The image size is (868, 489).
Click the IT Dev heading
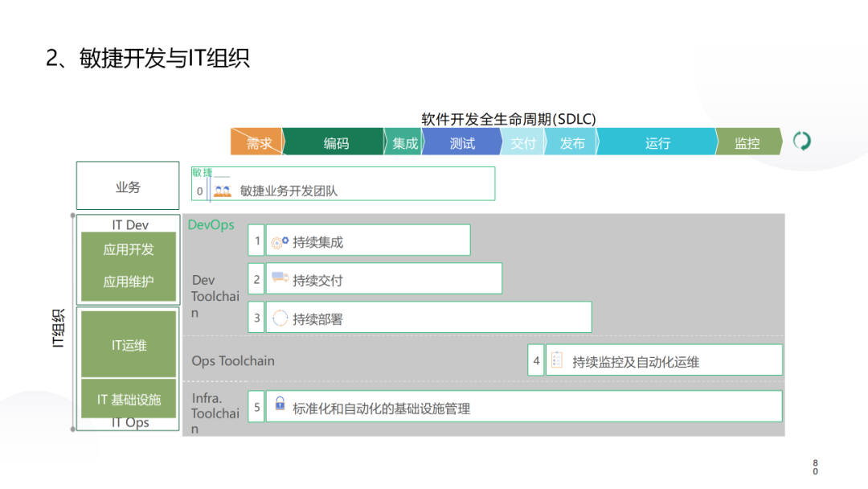click(130, 225)
